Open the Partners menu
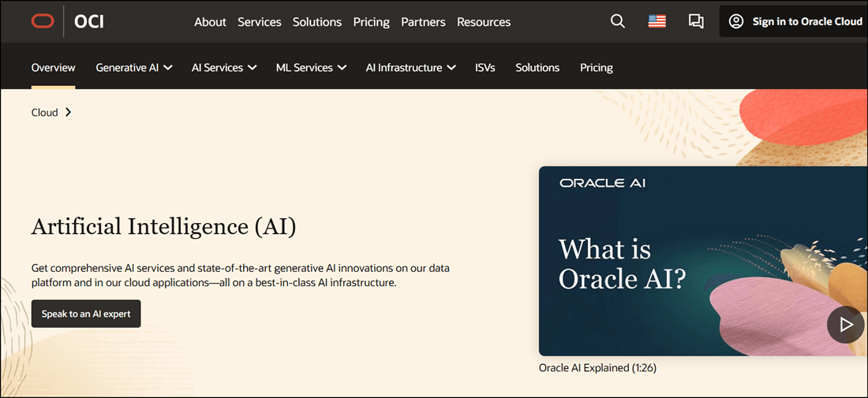Screen dimensions: 868x398 coord(423,22)
